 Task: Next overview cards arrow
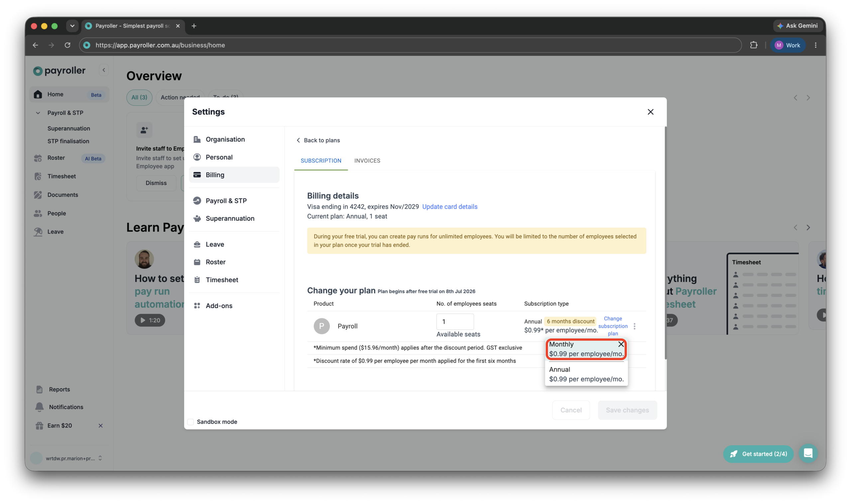[808, 98]
